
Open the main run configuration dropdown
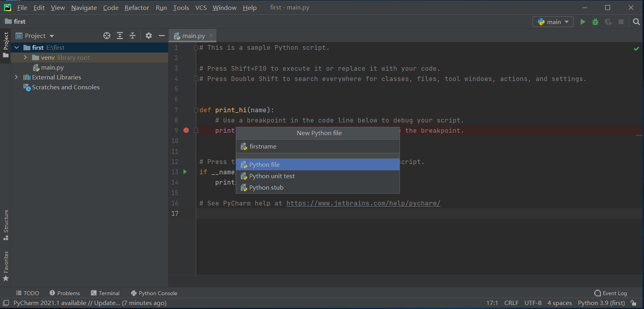[x=553, y=22]
